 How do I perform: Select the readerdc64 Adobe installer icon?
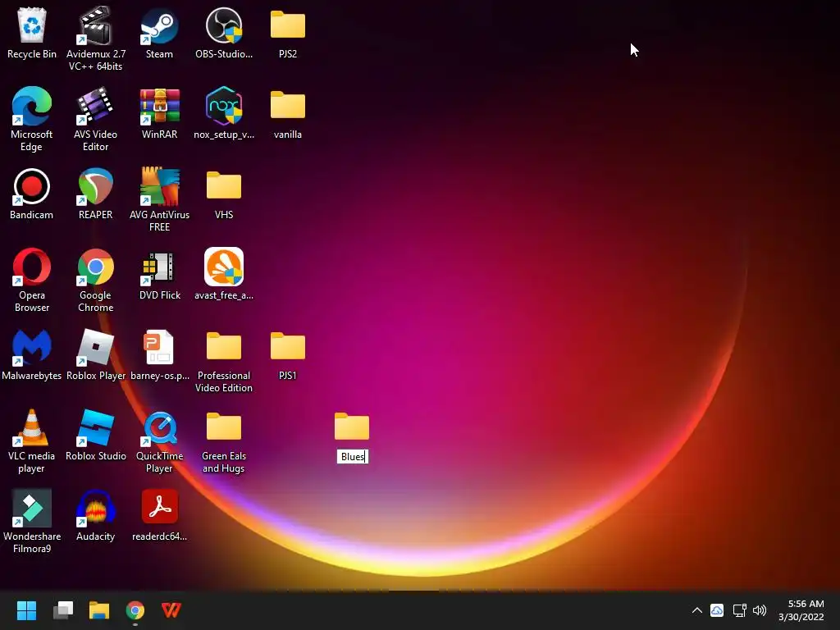coord(159,507)
